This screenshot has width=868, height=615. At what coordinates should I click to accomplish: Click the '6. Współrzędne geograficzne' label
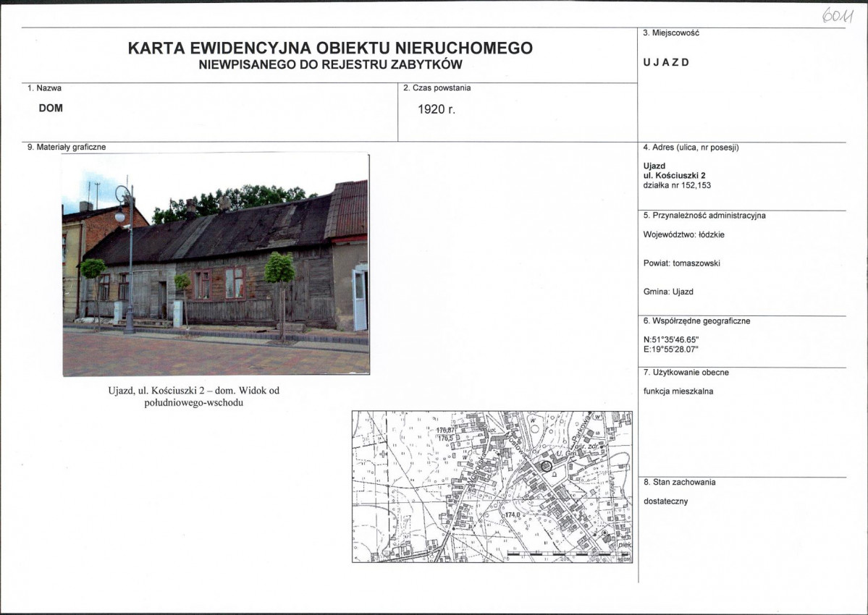pyautogui.click(x=696, y=321)
